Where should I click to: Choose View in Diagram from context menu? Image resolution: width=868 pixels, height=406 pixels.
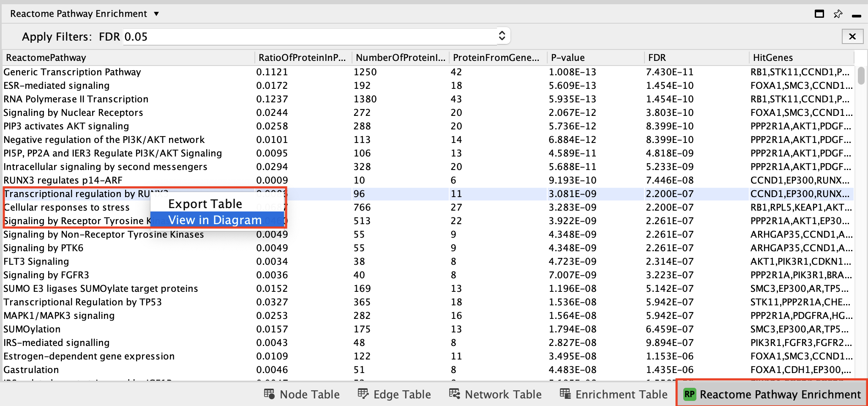click(215, 220)
